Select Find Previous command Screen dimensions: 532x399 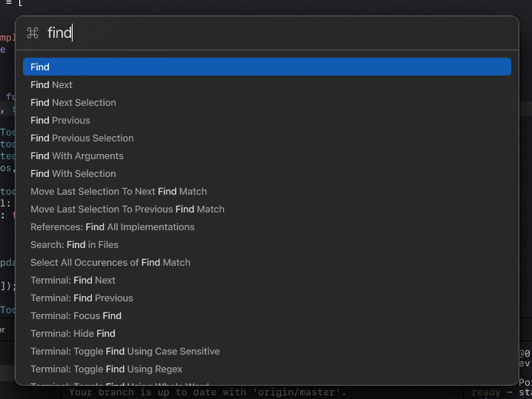(x=267, y=121)
